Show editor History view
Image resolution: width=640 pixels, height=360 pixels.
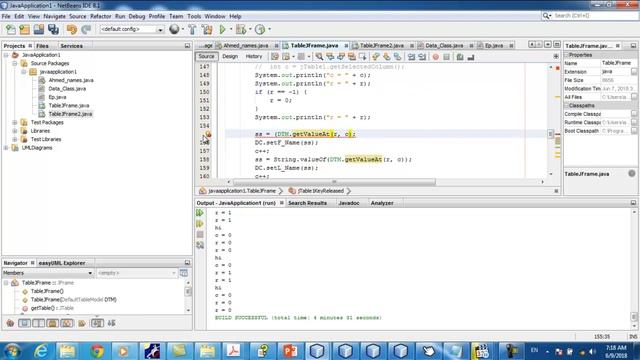point(253,56)
